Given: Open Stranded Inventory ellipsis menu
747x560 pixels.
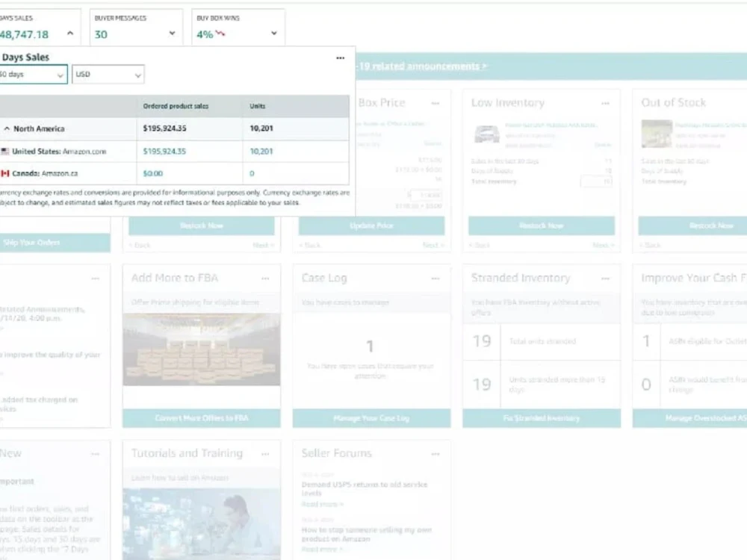Looking at the screenshot, I should 606,279.
